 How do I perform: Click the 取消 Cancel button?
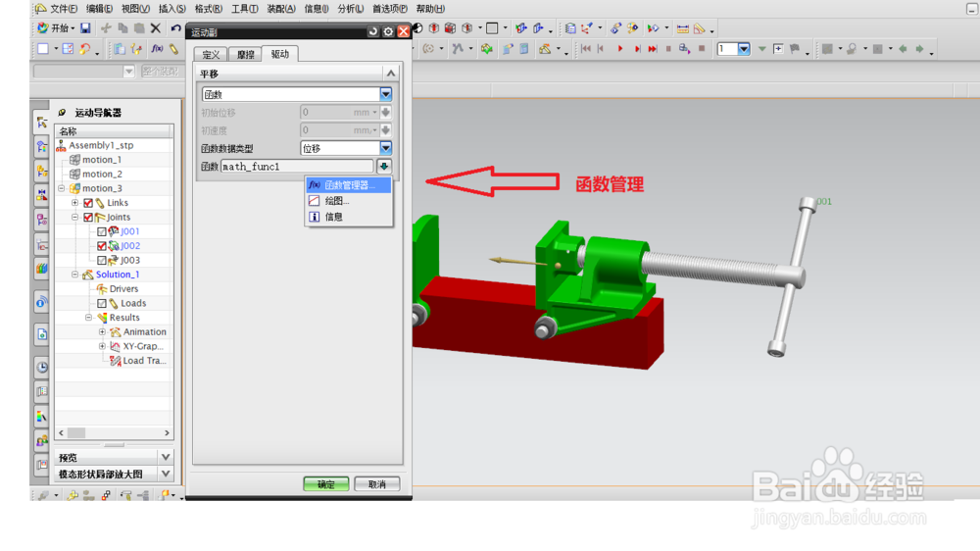pyautogui.click(x=377, y=484)
